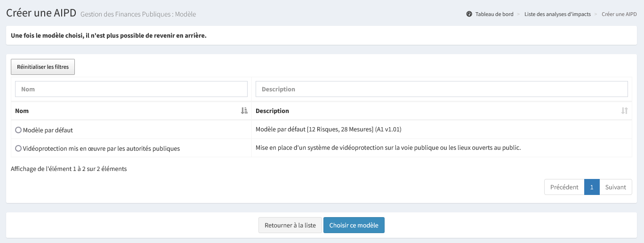Advance with the 'Suivant' pagination button
644x243 pixels.
point(615,187)
